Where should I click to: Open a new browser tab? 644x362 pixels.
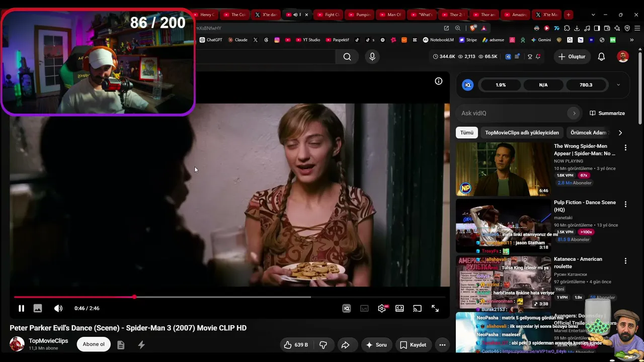[x=568, y=15]
